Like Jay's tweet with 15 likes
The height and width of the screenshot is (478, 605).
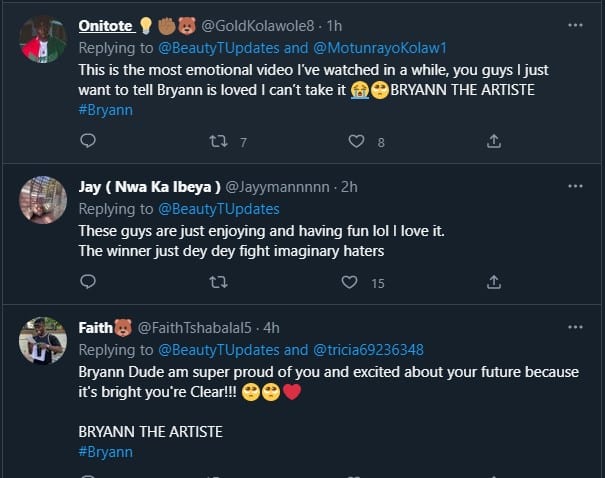tap(349, 283)
